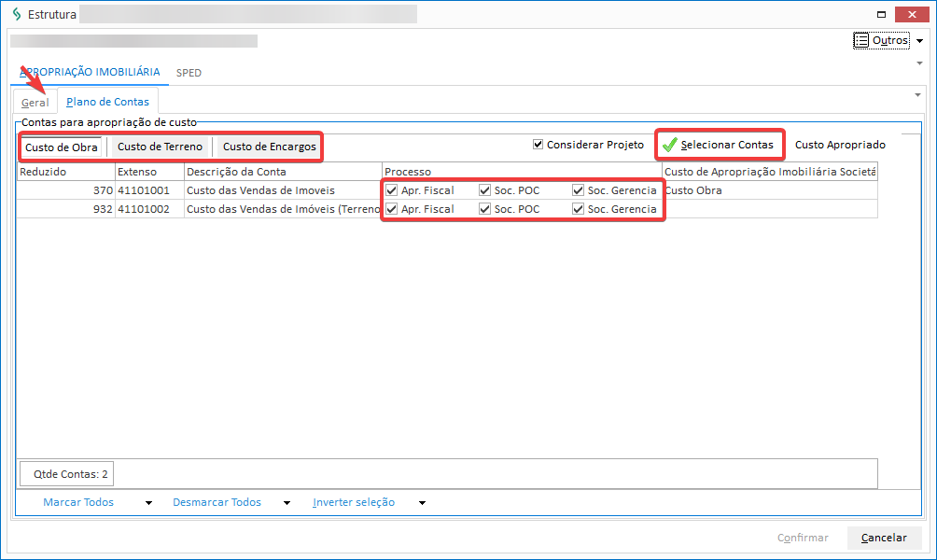Toggle the Considerar Projeto checkbox

(x=538, y=145)
